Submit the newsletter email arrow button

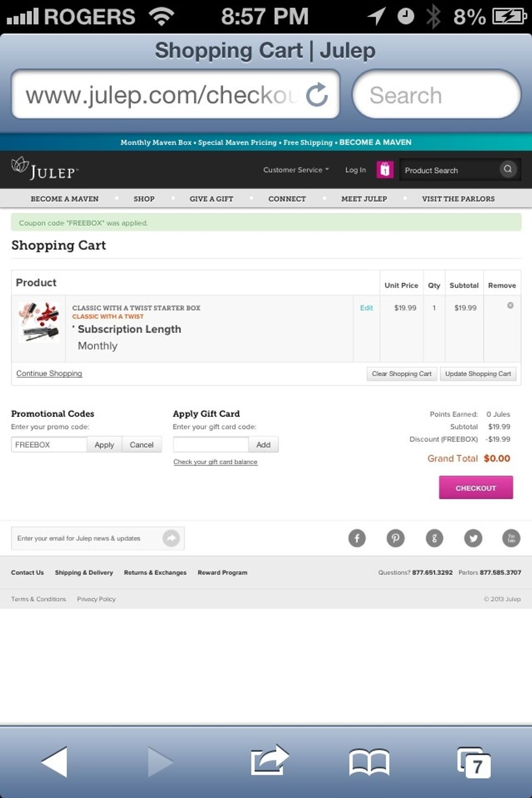coord(171,538)
